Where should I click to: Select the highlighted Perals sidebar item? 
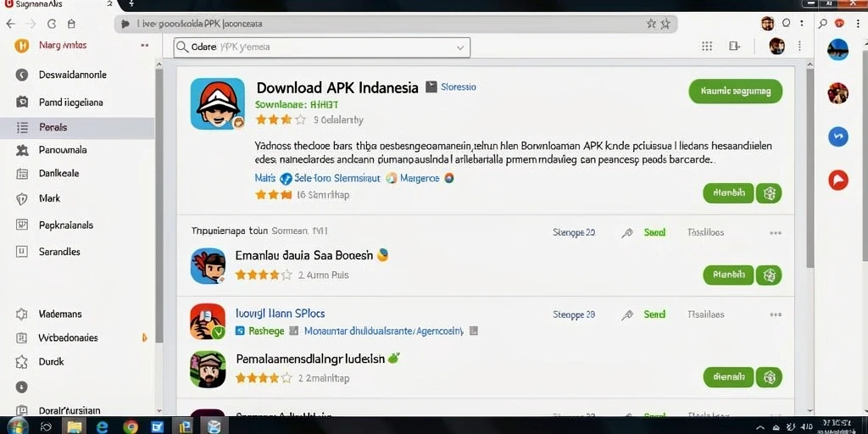[77, 127]
